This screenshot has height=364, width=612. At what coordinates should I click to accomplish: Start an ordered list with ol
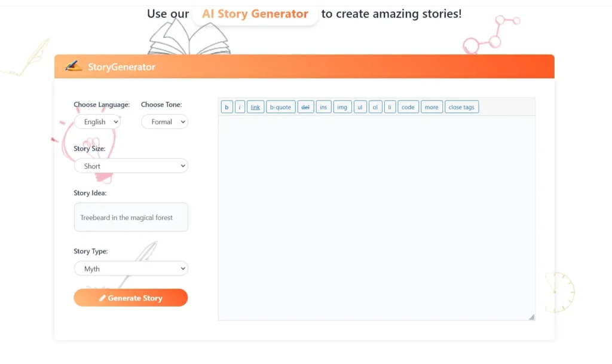pos(375,106)
